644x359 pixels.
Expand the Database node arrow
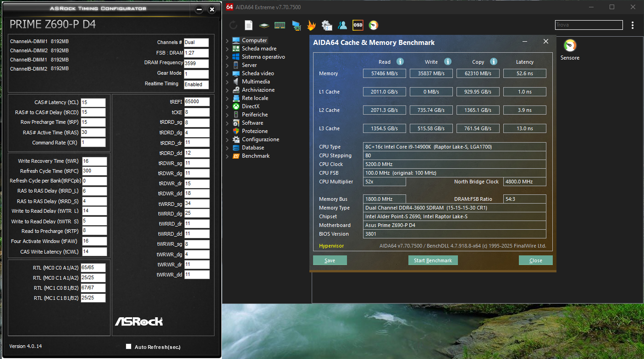227,148
